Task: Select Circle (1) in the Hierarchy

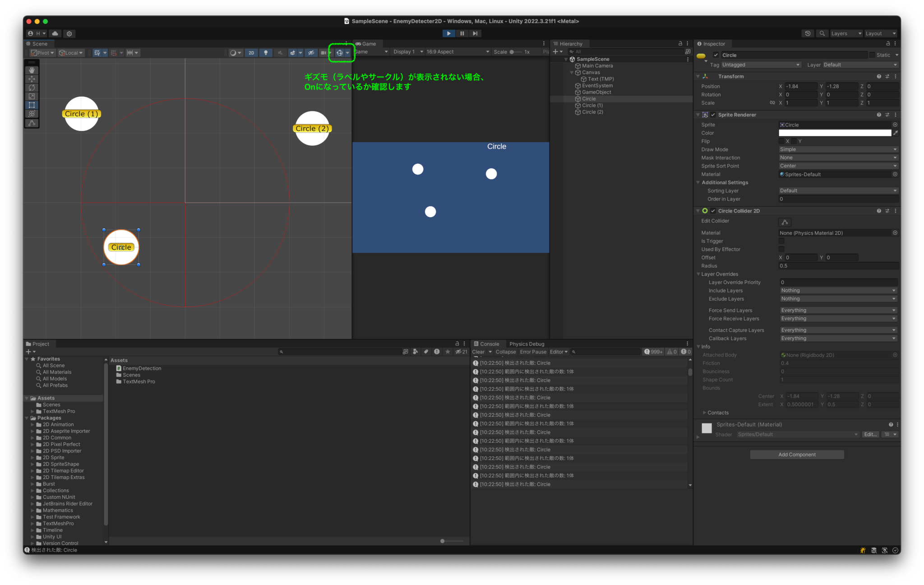Action: tap(592, 105)
